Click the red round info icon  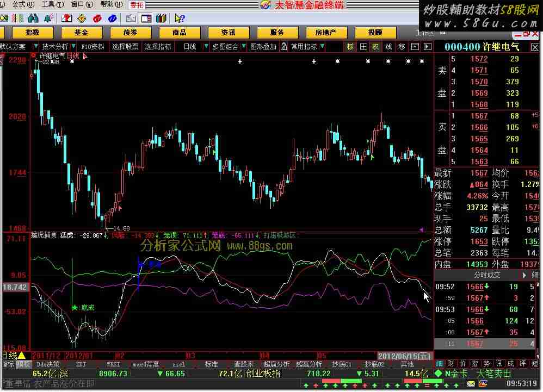coord(97,18)
